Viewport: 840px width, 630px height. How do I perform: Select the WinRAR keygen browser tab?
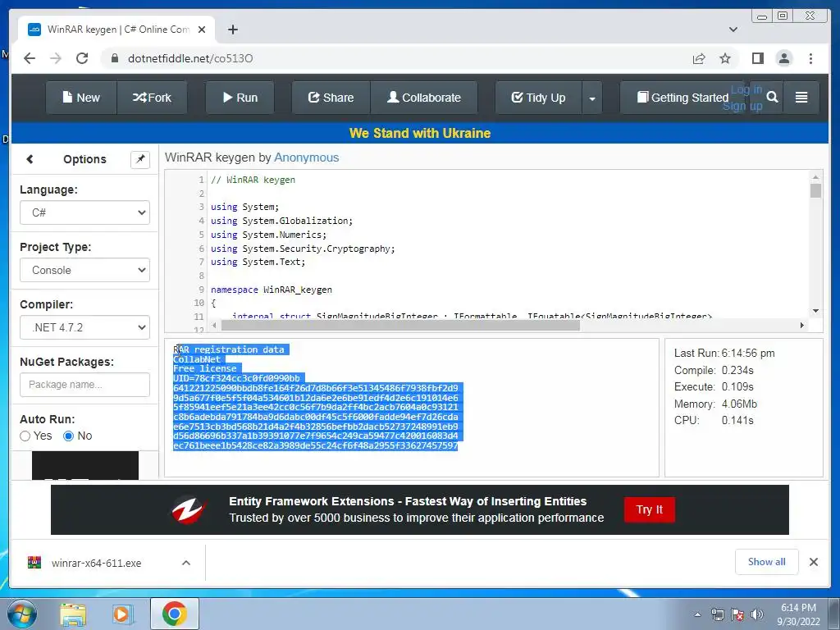pyautogui.click(x=116, y=30)
